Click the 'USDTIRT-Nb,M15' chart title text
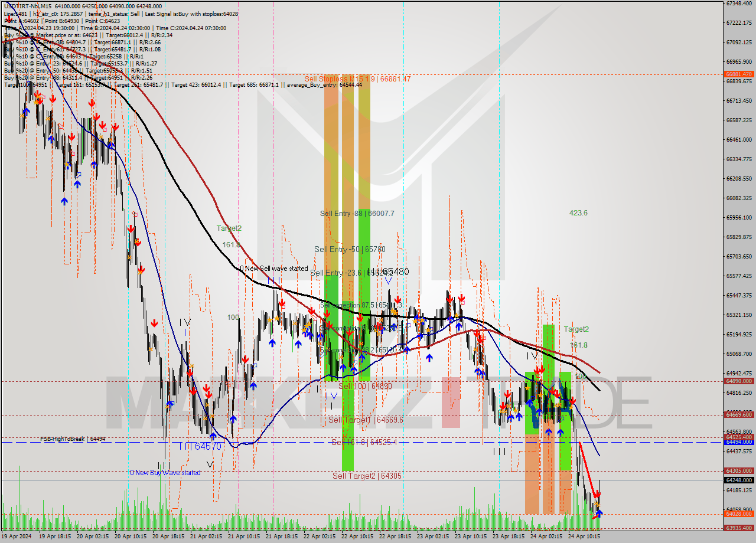 tap(27, 6)
